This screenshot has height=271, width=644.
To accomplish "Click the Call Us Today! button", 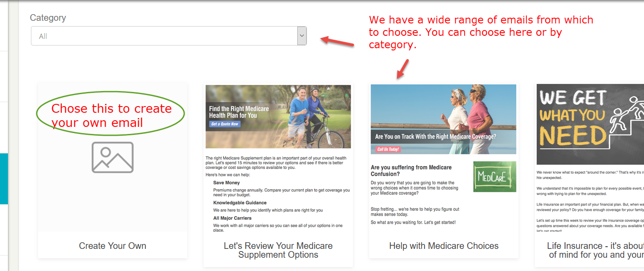I will tap(388, 149).
